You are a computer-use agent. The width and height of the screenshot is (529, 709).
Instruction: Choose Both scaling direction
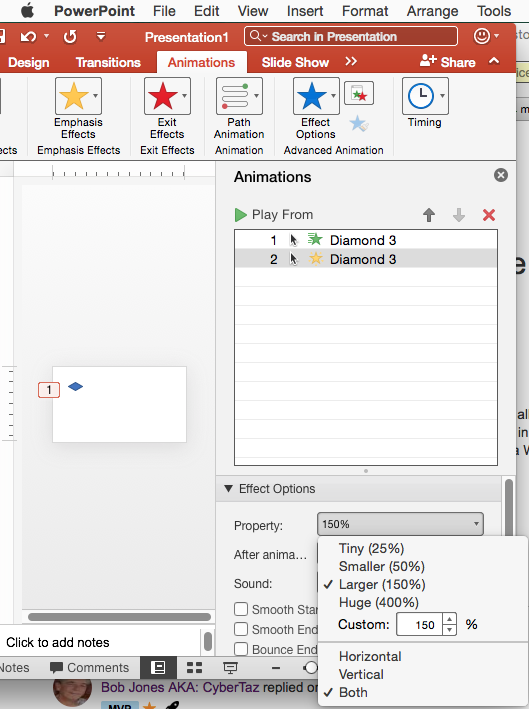point(353,693)
